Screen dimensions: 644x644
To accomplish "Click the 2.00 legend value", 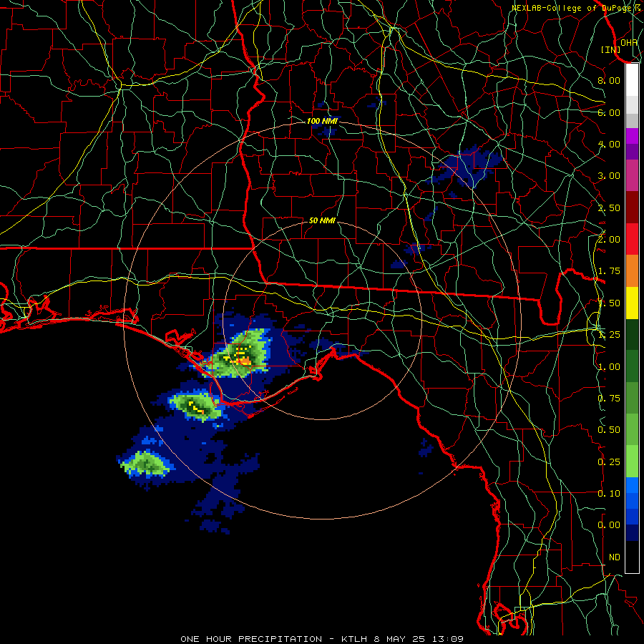I will point(609,240).
